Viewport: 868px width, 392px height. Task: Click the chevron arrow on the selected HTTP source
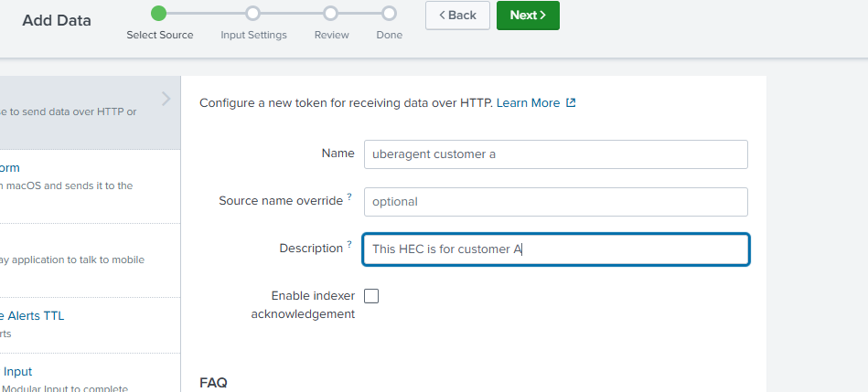coord(166,99)
